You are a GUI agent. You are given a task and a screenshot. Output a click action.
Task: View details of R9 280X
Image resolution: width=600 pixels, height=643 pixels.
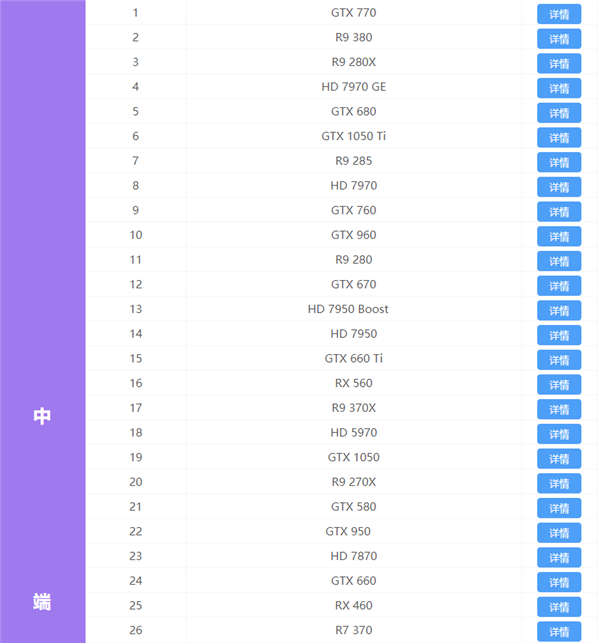559,64
